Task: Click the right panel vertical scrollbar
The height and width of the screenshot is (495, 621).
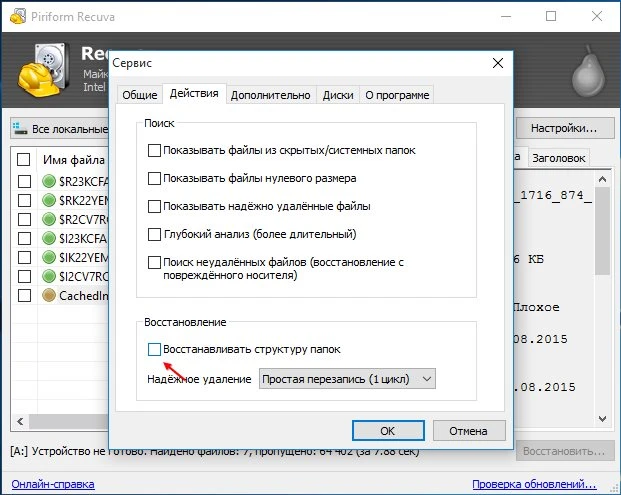Action: (x=601, y=300)
